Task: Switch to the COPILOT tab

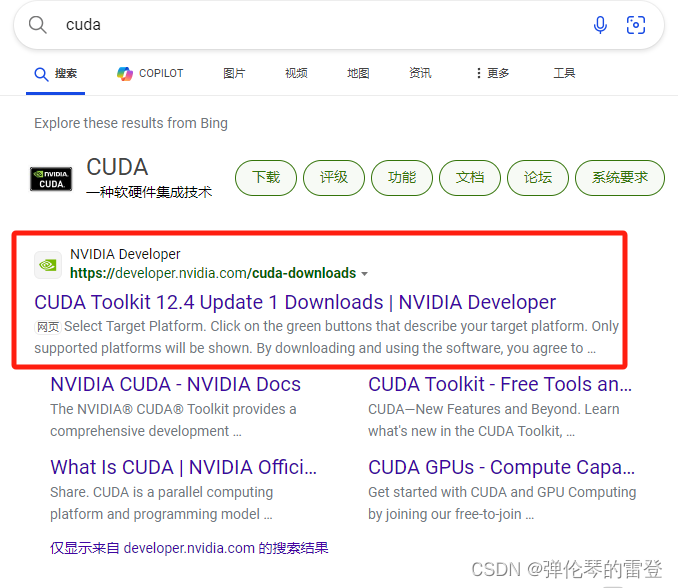Action: (150, 74)
